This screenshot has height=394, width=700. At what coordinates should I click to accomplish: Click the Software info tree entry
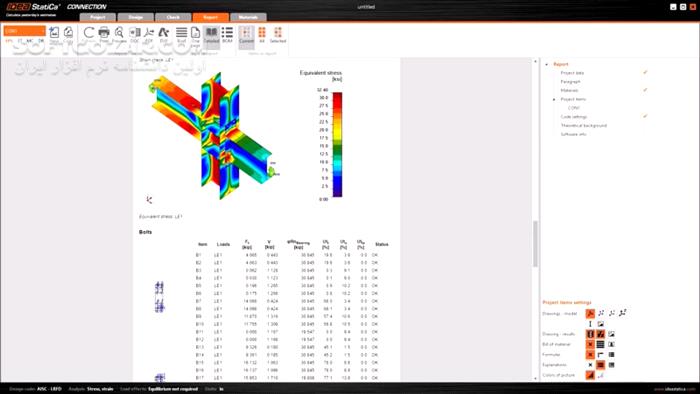[573, 134]
